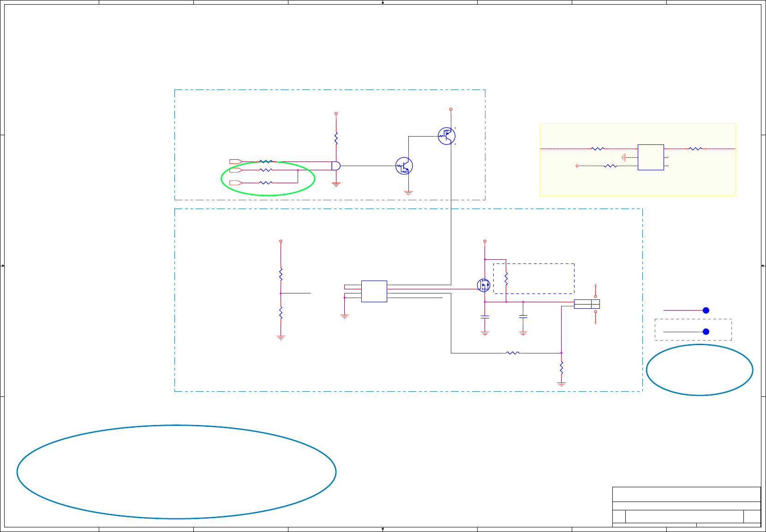The width and height of the screenshot is (766, 532).
Task: Select the pull-up resistor above the logic gate
Action: point(336,138)
